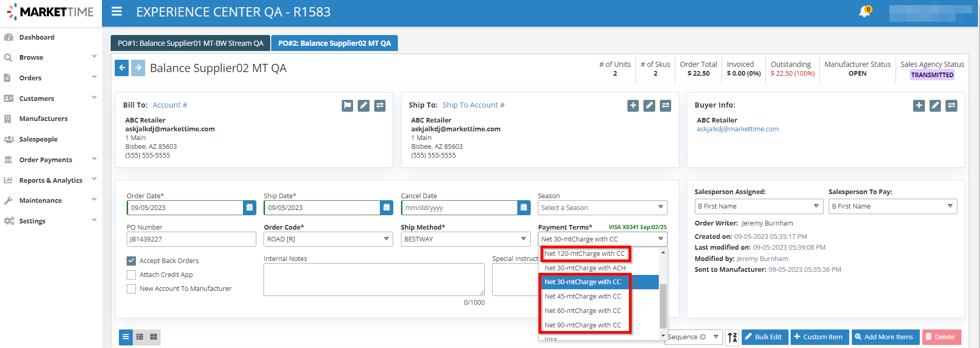Open the Sequence ID sort dropdown
Viewport: 980px width, 348px height.
click(694, 337)
